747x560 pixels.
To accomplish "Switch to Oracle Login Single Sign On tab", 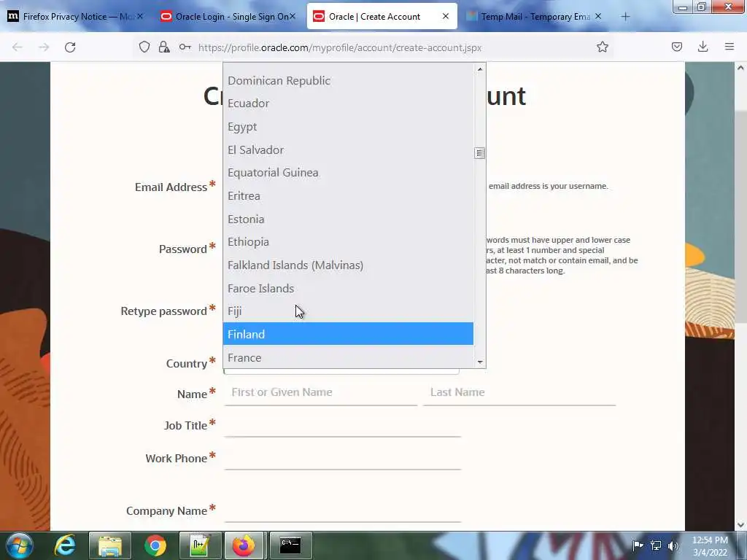I will (228, 17).
